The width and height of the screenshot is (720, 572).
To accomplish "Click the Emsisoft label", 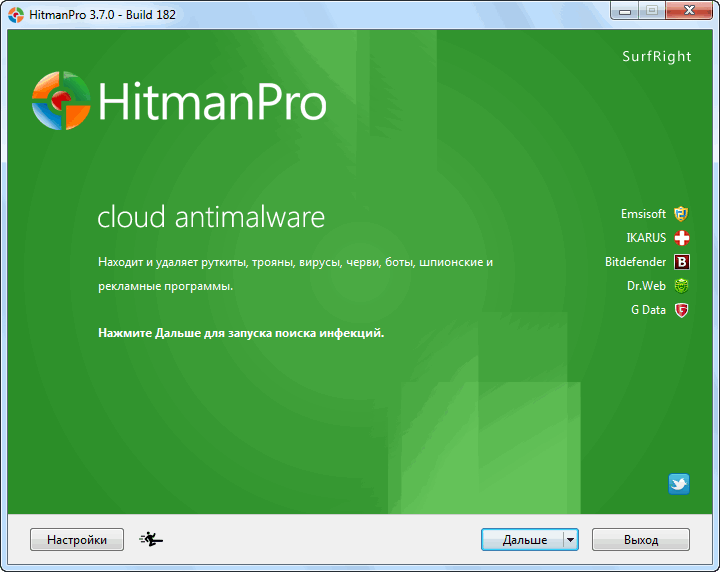I will (x=643, y=214).
